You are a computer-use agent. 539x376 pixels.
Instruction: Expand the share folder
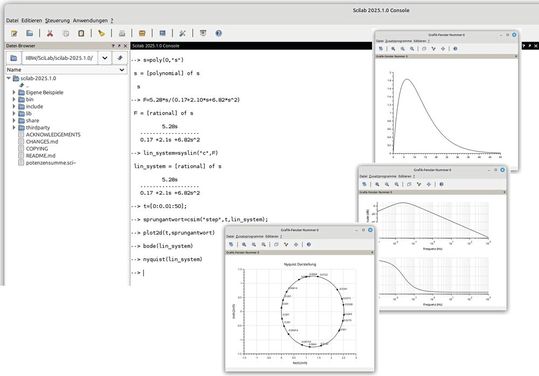tap(14, 121)
